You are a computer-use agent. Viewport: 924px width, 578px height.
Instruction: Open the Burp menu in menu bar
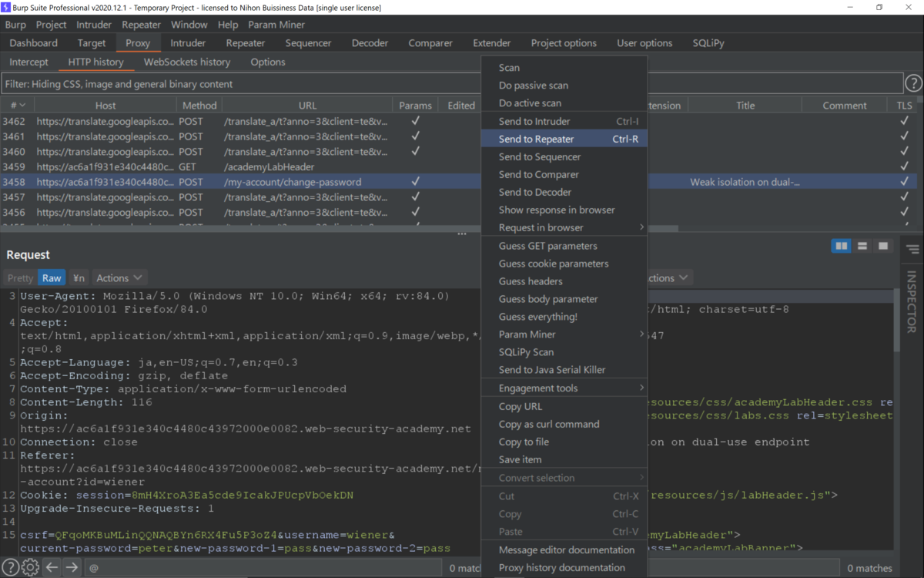coord(15,25)
